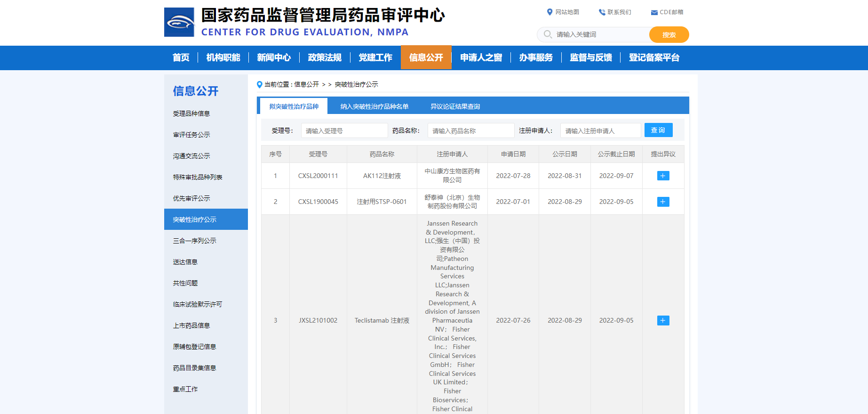Click the 请输入药品名称 input field
This screenshot has width=868, height=414.
tap(471, 130)
